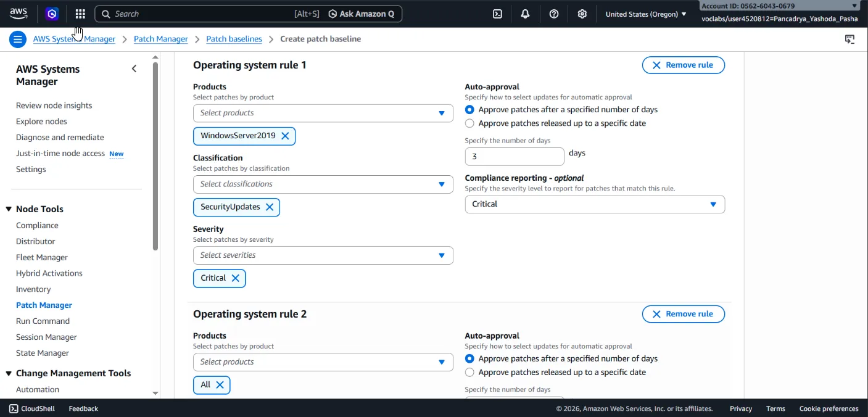Open Automation in sidebar

click(38, 390)
